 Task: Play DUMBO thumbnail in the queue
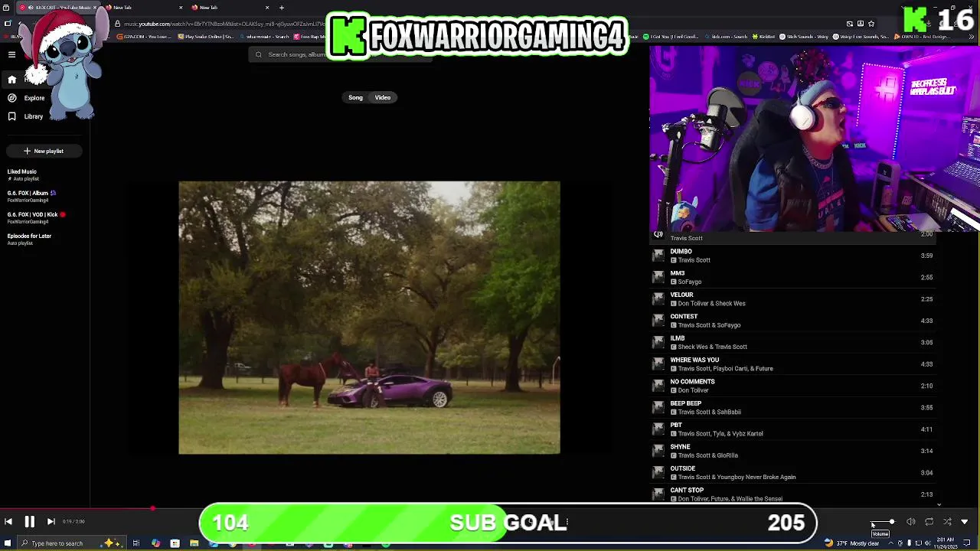(x=658, y=256)
